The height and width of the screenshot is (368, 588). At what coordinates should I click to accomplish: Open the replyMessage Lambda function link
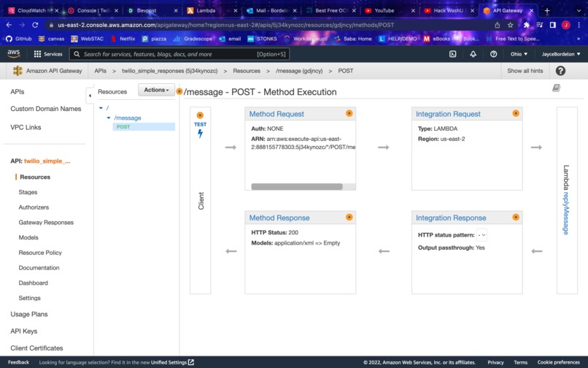566,213
